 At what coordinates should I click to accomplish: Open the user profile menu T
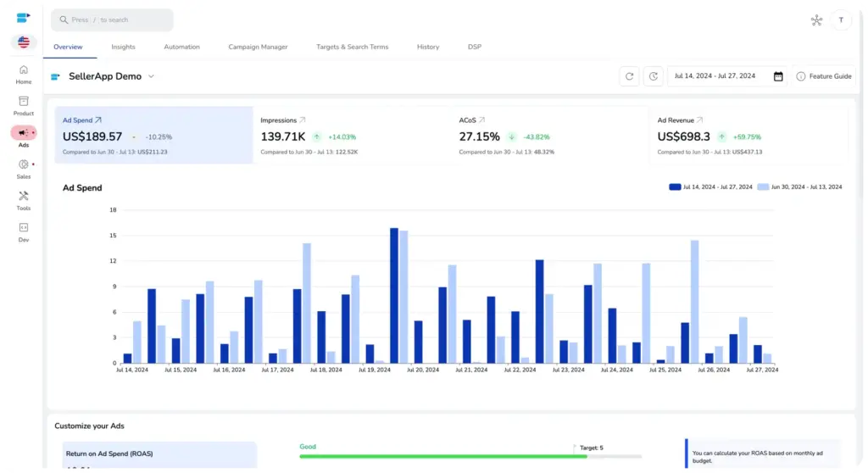point(842,20)
